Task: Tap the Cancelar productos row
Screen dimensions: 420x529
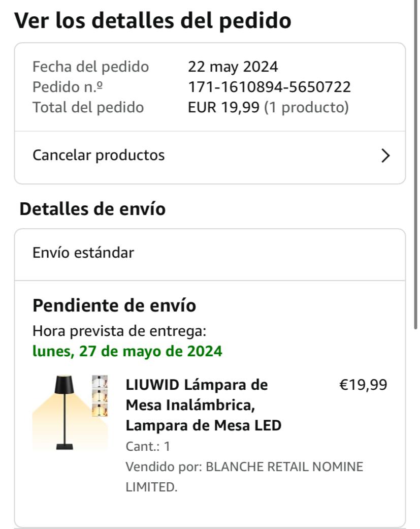Action: point(203,155)
